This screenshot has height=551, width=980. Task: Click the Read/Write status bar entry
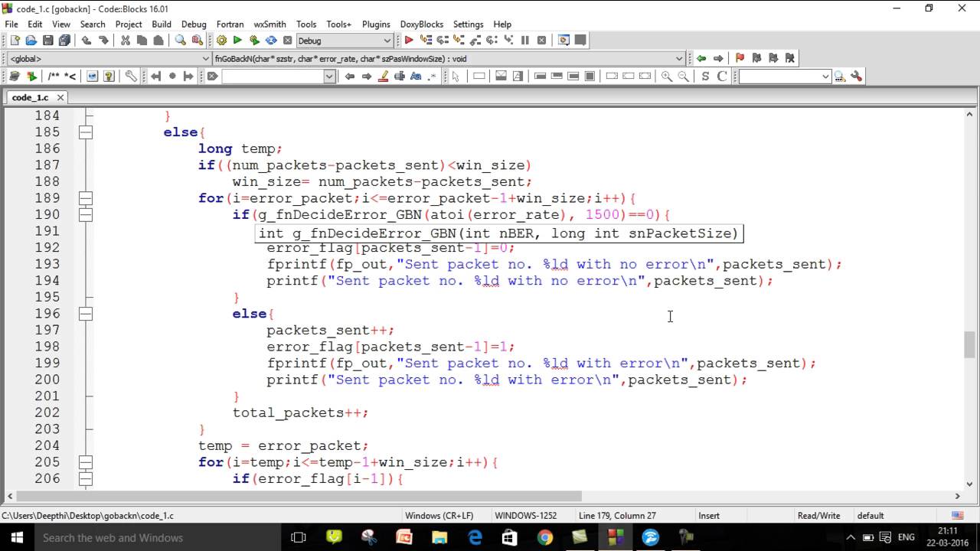pyautogui.click(x=818, y=516)
